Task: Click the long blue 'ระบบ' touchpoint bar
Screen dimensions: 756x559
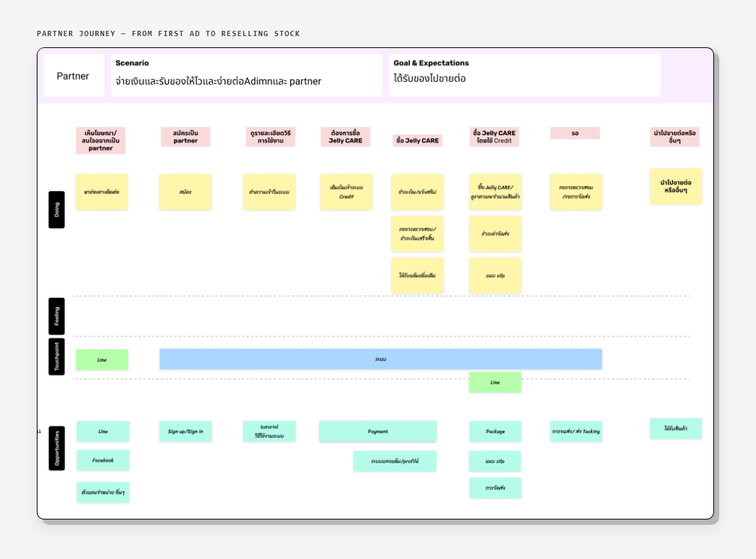Action: pyautogui.click(x=381, y=359)
